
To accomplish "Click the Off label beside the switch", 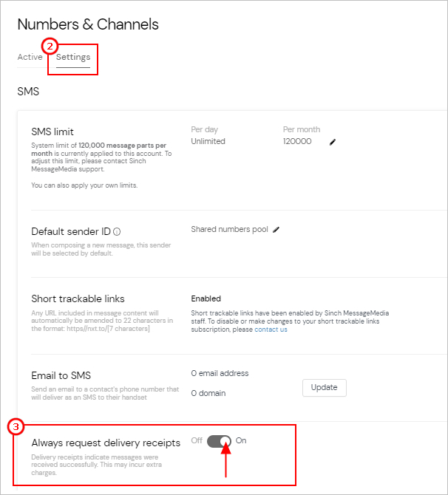I will pos(197,441).
